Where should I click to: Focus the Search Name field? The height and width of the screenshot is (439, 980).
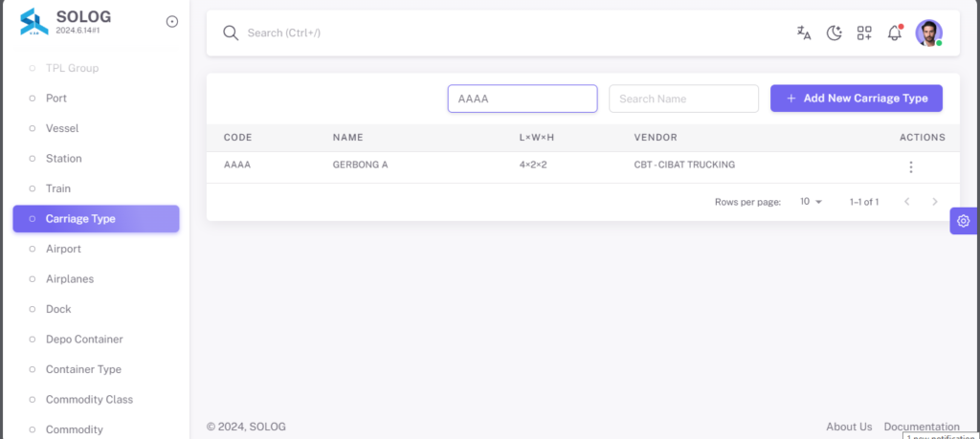[x=683, y=99]
